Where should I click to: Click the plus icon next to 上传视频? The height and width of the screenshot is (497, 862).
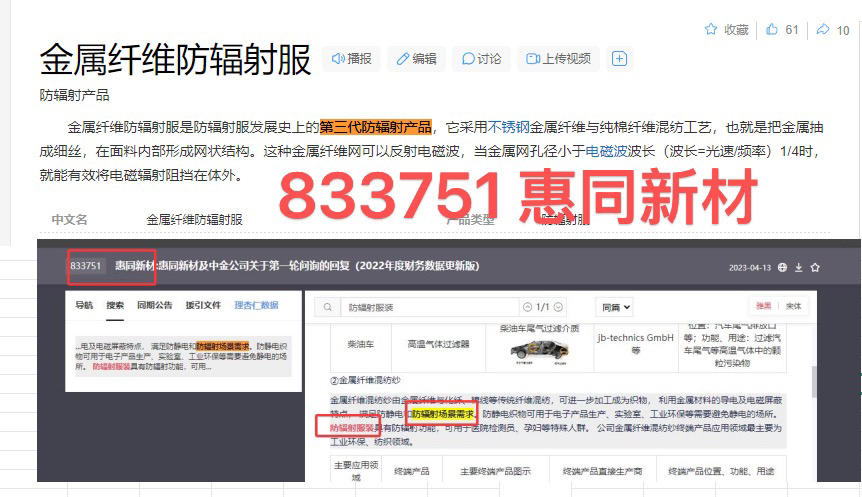[x=620, y=59]
